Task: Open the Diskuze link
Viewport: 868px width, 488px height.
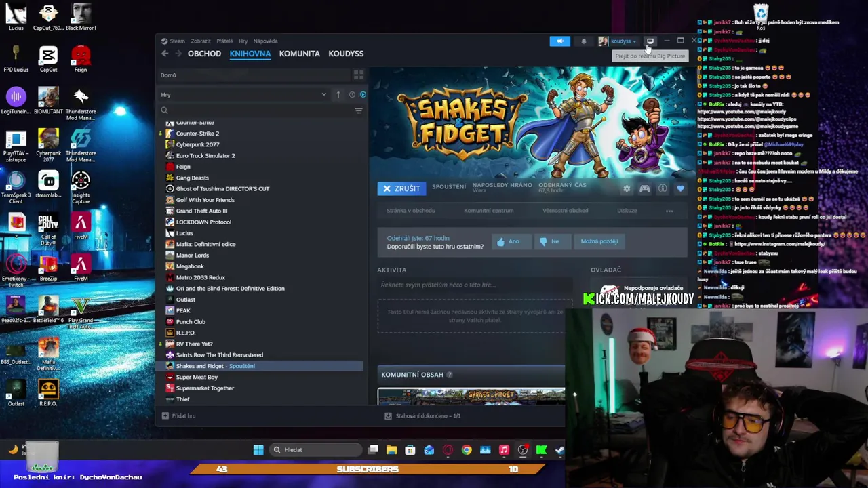Action: click(627, 211)
